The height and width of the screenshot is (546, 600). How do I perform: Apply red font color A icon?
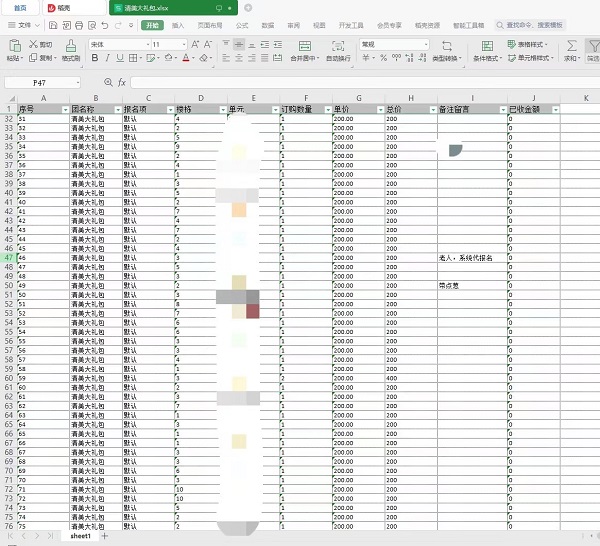(186, 58)
